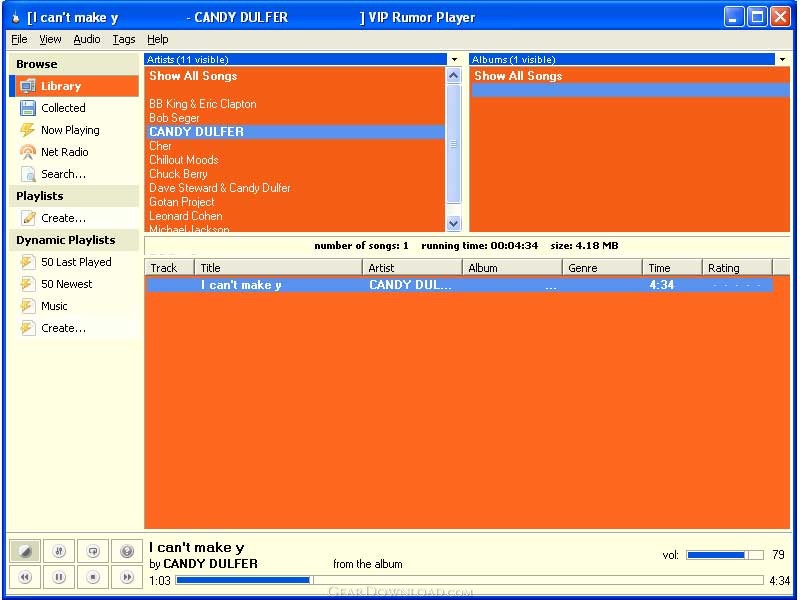
Task: Click the artists list scroll down arrow
Action: click(x=454, y=223)
